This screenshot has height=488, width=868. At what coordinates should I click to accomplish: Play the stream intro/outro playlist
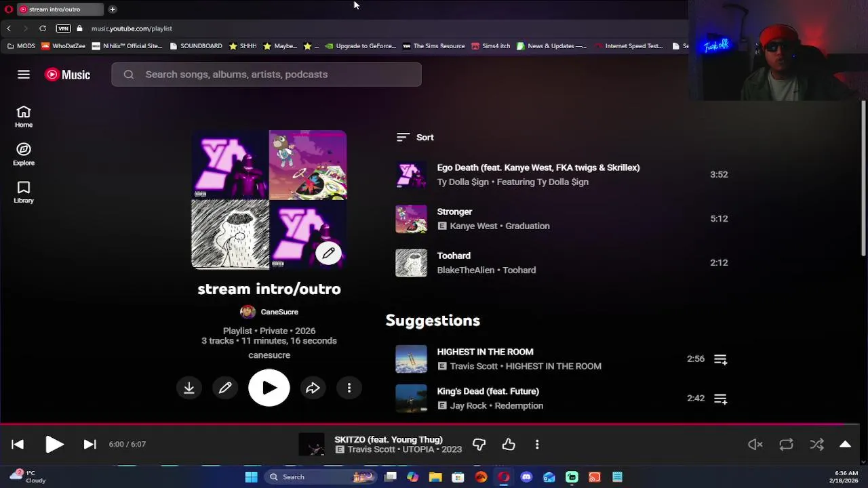tap(269, 388)
